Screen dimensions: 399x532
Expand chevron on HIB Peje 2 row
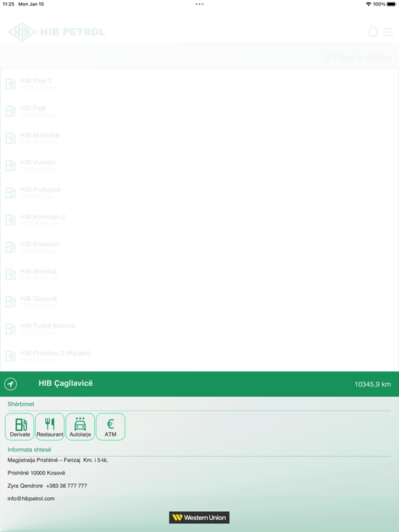(387, 83)
